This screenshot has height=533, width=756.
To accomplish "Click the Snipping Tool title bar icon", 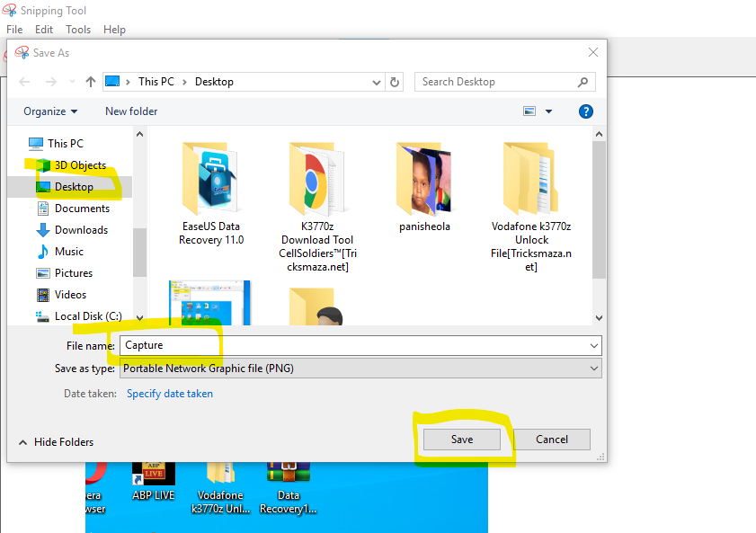I will [9, 10].
